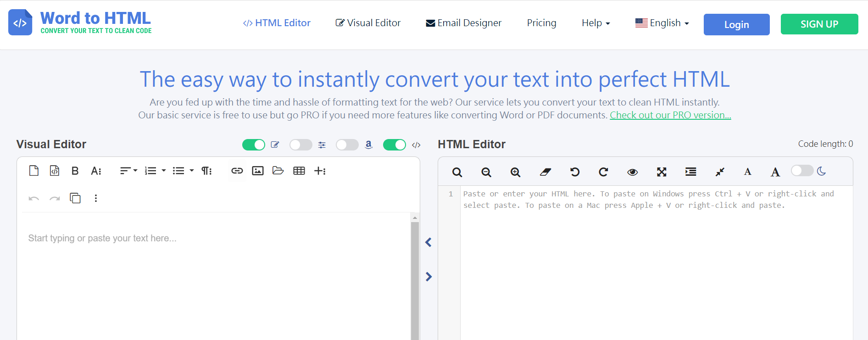The height and width of the screenshot is (340, 868).
Task: Click the 'Code length: 0' text
Action: (x=825, y=144)
